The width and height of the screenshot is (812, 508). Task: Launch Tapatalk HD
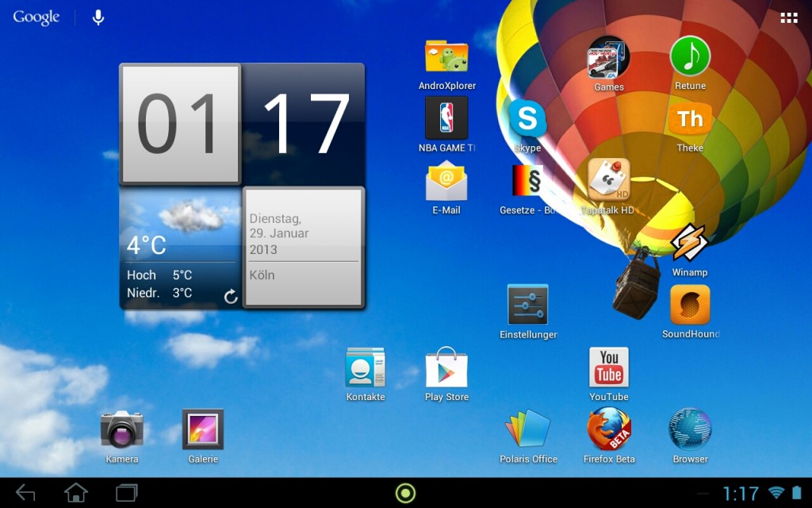(608, 179)
